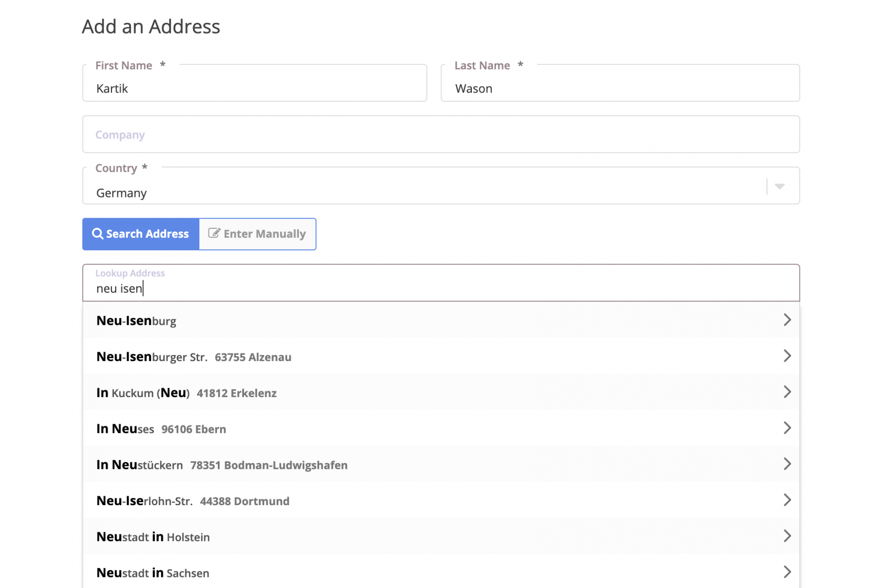Click the chevron beside Neu-Isenburger Str. Alzenau

pyautogui.click(x=788, y=356)
